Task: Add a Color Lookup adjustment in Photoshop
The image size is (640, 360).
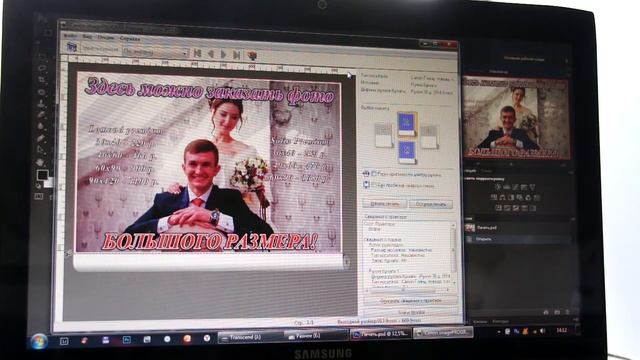Action: [x=537, y=198]
